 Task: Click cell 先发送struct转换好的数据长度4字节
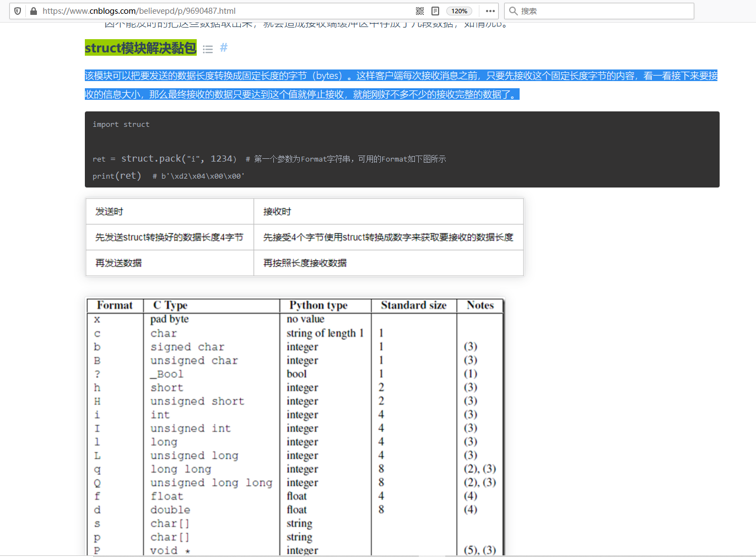[x=170, y=237]
